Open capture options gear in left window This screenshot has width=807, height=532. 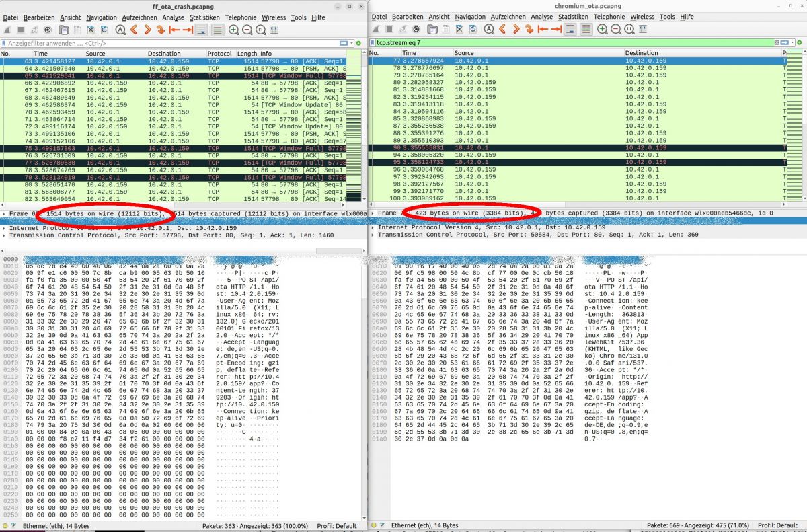(x=48, y=30)
